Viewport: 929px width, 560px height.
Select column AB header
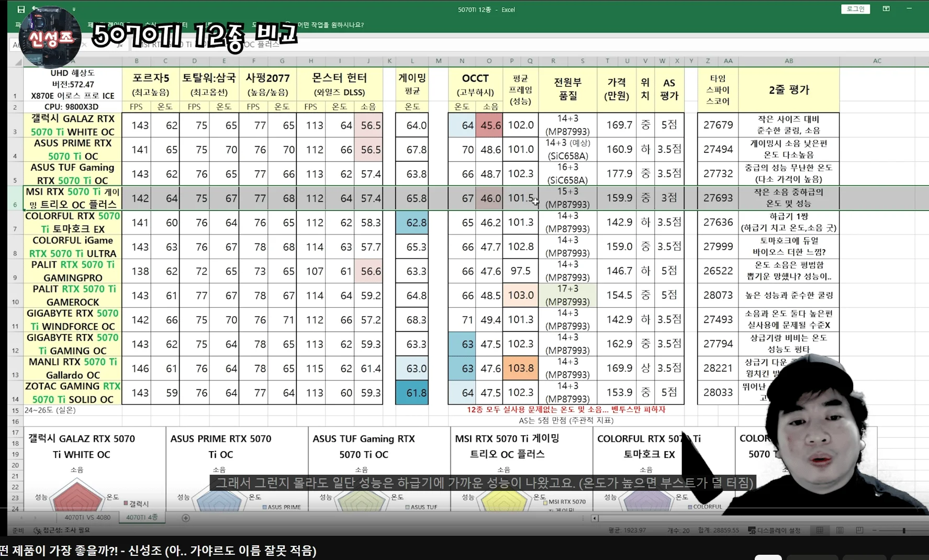coord(789,61)
